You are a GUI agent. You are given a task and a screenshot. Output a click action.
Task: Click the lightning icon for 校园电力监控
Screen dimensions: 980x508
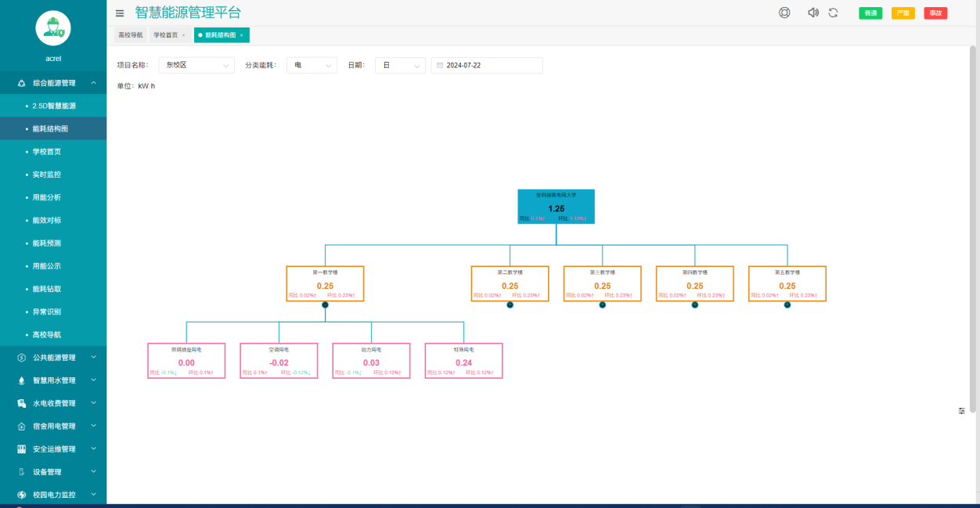click(x=21, y=495)
